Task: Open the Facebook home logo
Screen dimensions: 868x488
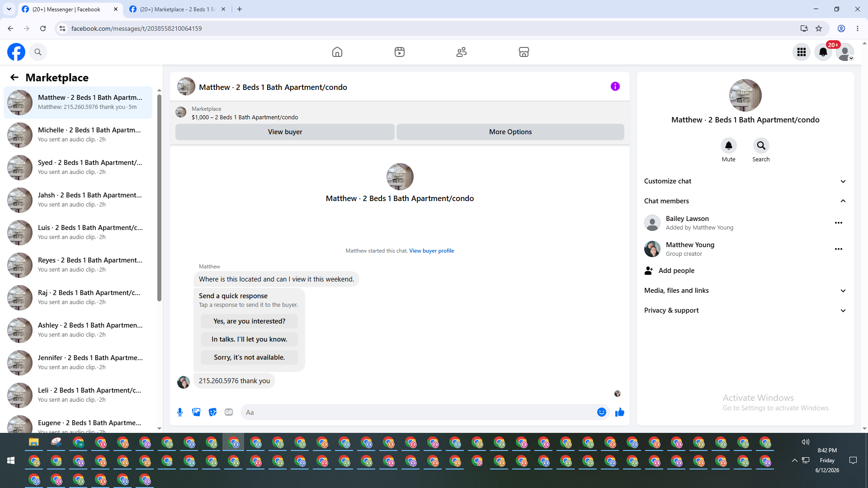Action: tap(16, 52)
